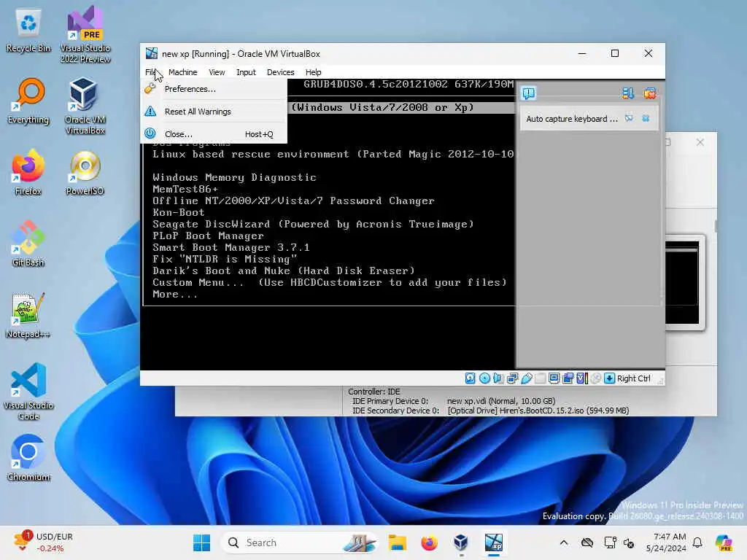Select Fix "NTLDR is Missing" entry
This screenshot has width=747, height=560.
pyautogui.click(x=225, y=259)
